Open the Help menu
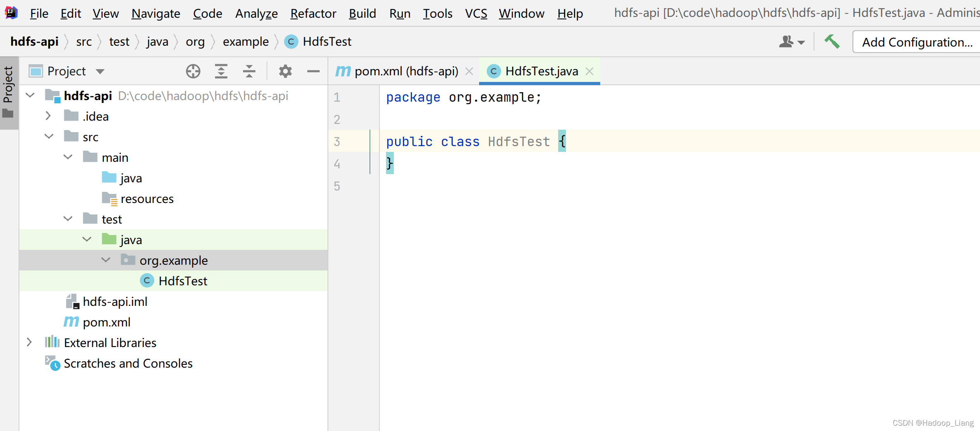 point(570,14)
